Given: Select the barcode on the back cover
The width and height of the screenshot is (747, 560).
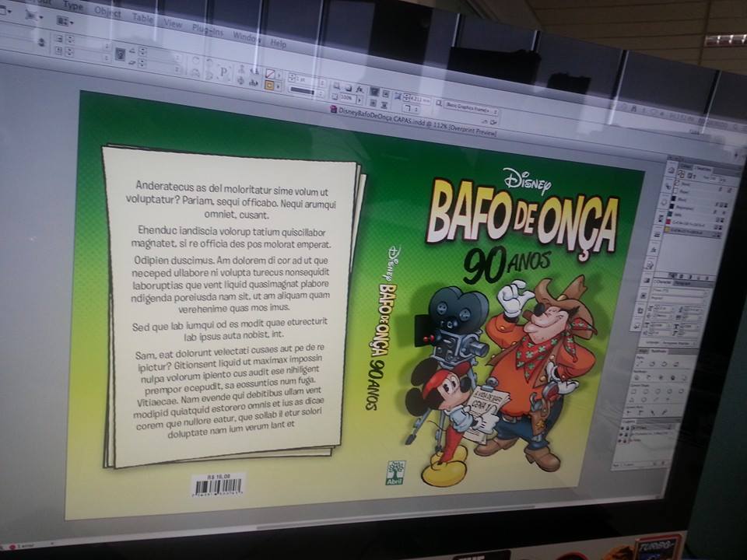Looking at the screenshot, I should point(218,485).
